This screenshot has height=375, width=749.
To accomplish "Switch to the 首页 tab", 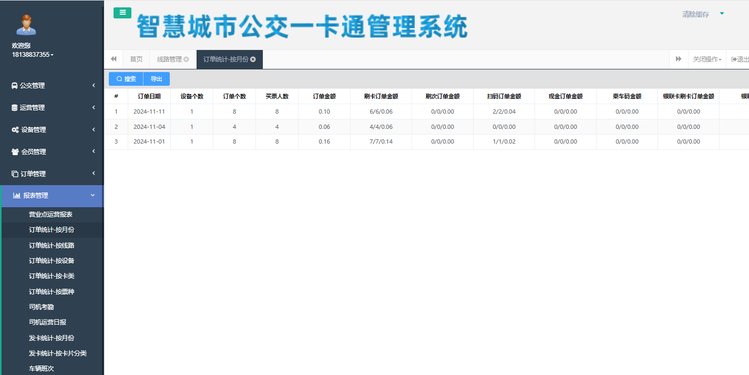I will [136, 59].
